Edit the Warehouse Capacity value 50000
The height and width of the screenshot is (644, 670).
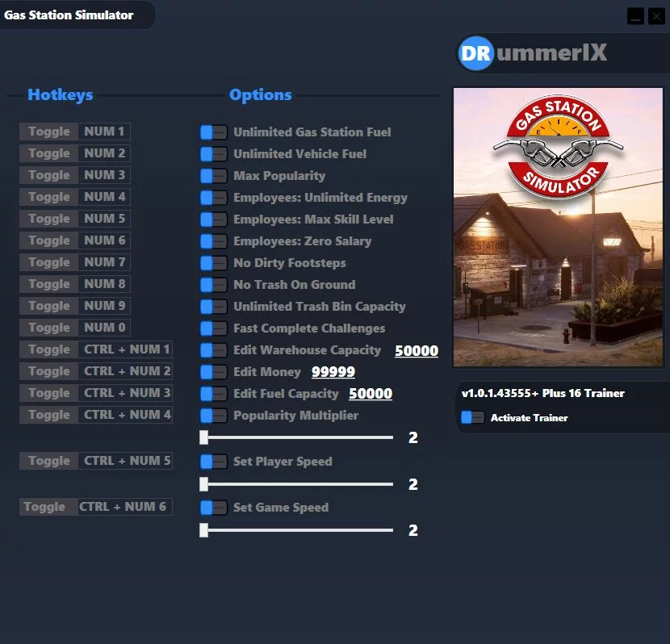(x=417, y=350)
